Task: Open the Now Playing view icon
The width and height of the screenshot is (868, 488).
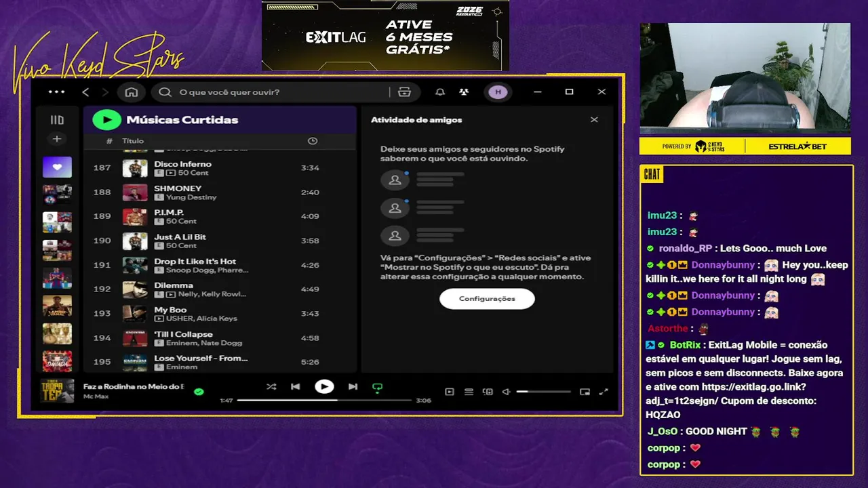Action: 450,392
